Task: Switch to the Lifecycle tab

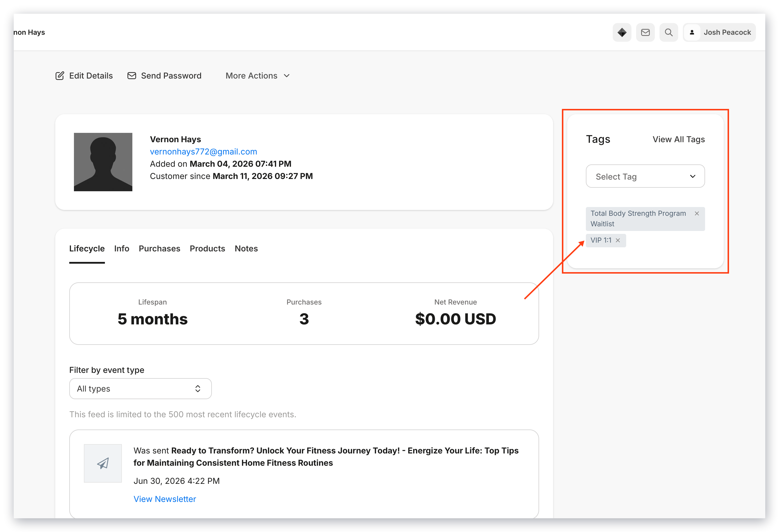Action: pos(87,248)
